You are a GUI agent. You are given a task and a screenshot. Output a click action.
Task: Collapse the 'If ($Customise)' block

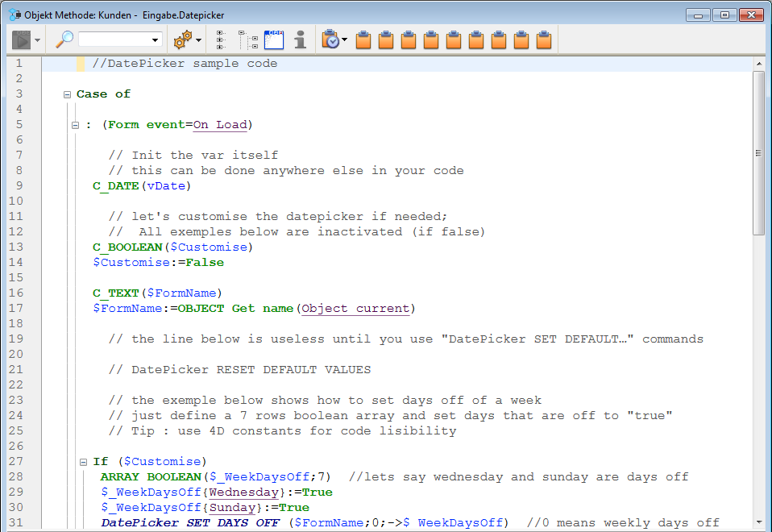pos(84,462)
